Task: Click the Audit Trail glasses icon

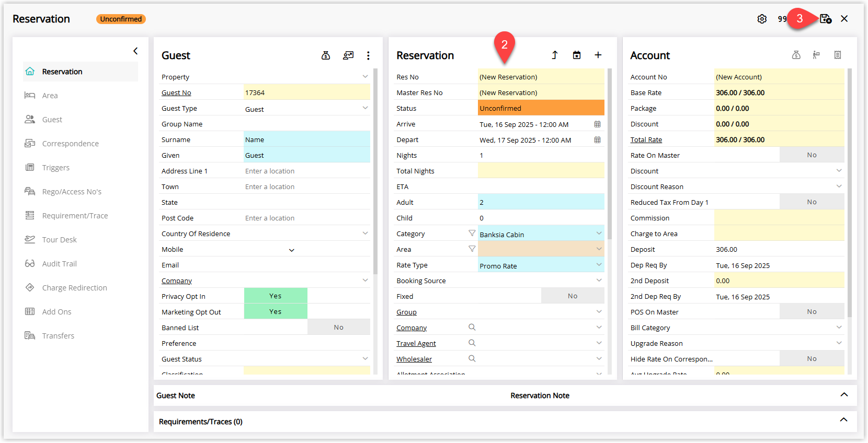Action: coord(30,264)
